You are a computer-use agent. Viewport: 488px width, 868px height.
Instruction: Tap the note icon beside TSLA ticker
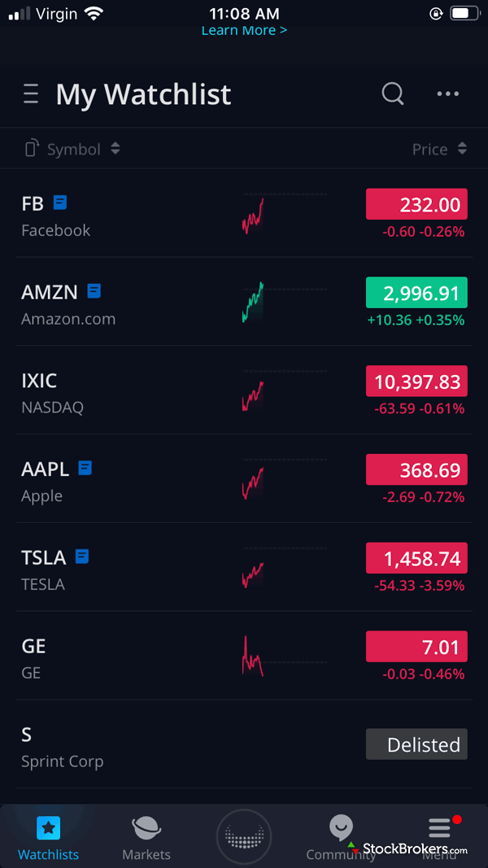tap(82, 556)
